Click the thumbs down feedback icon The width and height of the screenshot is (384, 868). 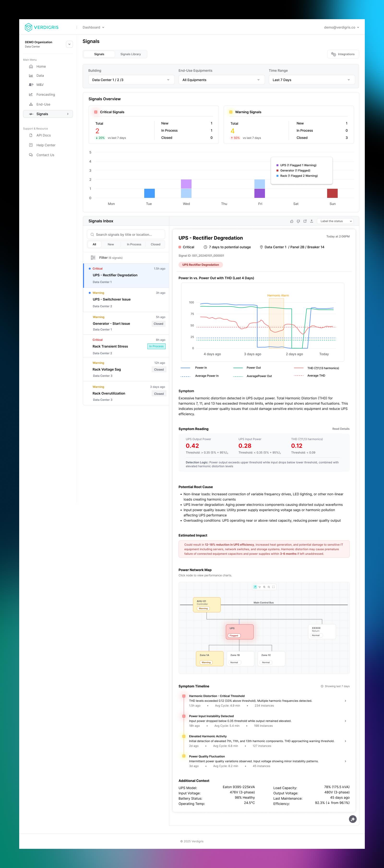point(298,221)
